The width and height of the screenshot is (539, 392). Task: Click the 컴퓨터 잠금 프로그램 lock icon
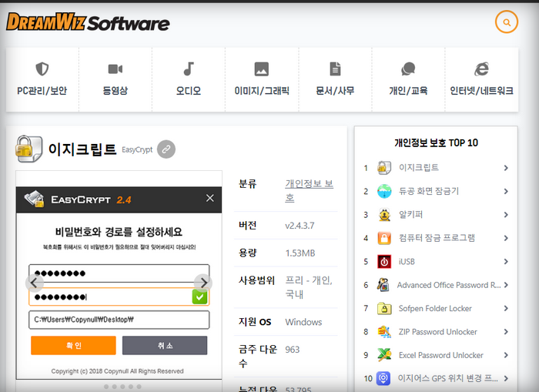pos(384,238)
